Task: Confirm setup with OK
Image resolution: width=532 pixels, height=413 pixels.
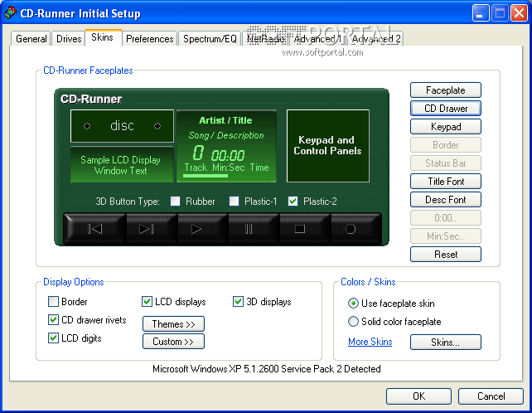Action: pyautogui.click(x=418, y=396)
